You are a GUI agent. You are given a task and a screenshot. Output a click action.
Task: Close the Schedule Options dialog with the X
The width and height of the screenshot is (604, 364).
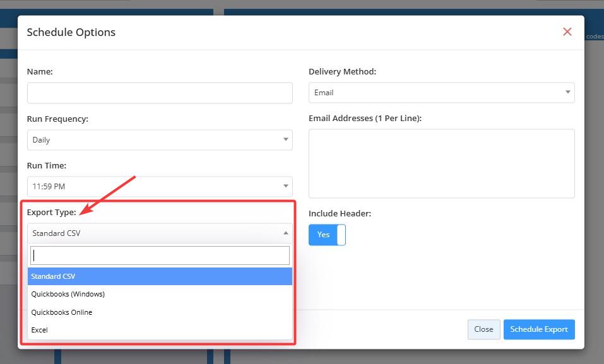(x=567, y=32)
